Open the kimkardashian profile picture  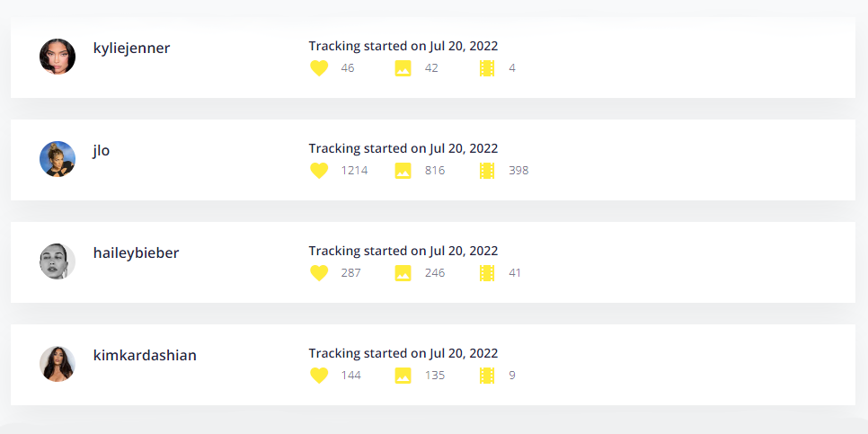(58, 364)
